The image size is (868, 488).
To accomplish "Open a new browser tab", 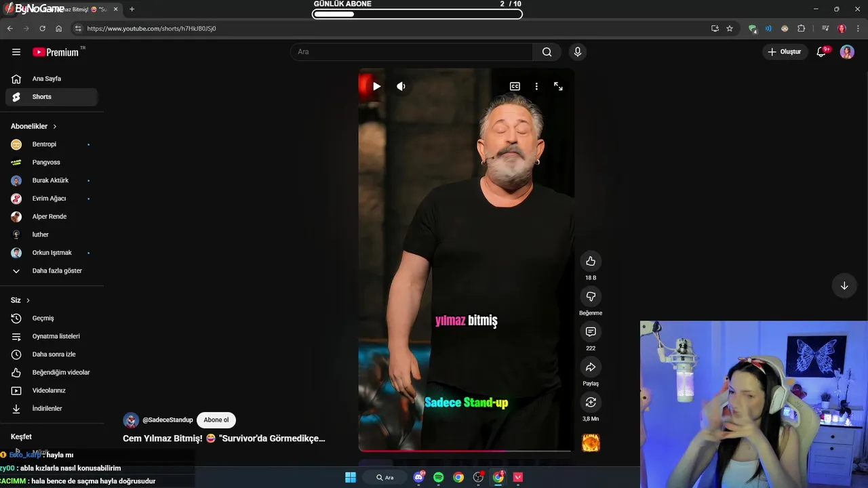I will pos(132,9).
